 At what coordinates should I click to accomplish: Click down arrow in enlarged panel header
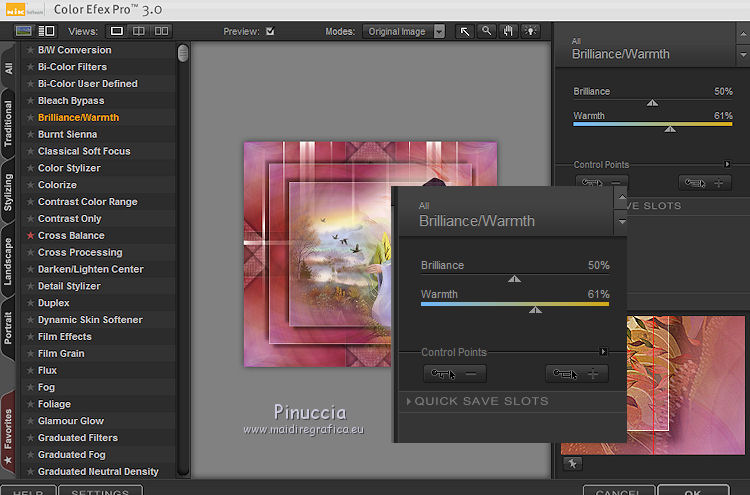(x=622, y=222)
